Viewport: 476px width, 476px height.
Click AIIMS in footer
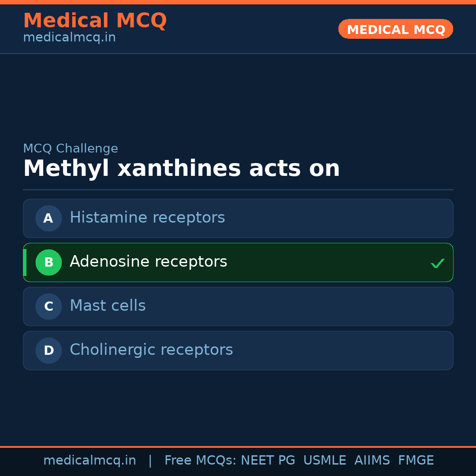pyautogui.click(x=372, y=461)
